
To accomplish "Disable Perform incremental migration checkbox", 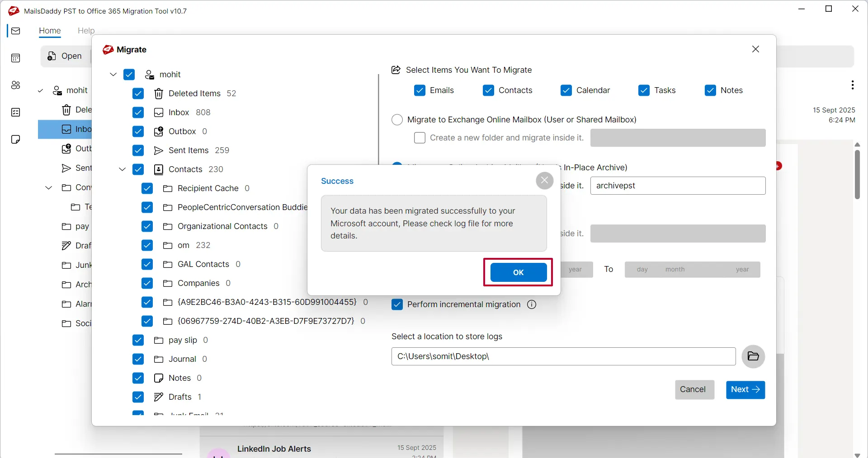I will [x=397, y=304].
